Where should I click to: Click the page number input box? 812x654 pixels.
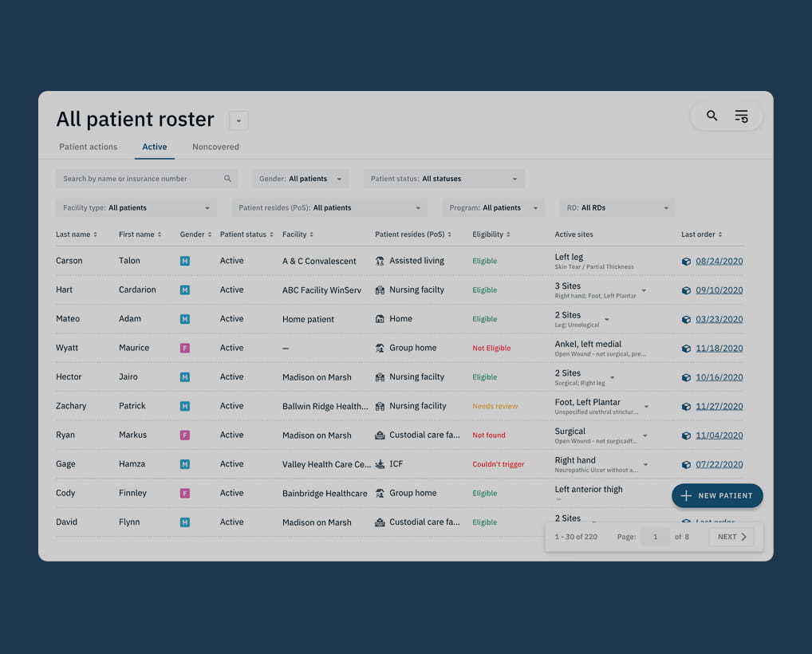655,537
